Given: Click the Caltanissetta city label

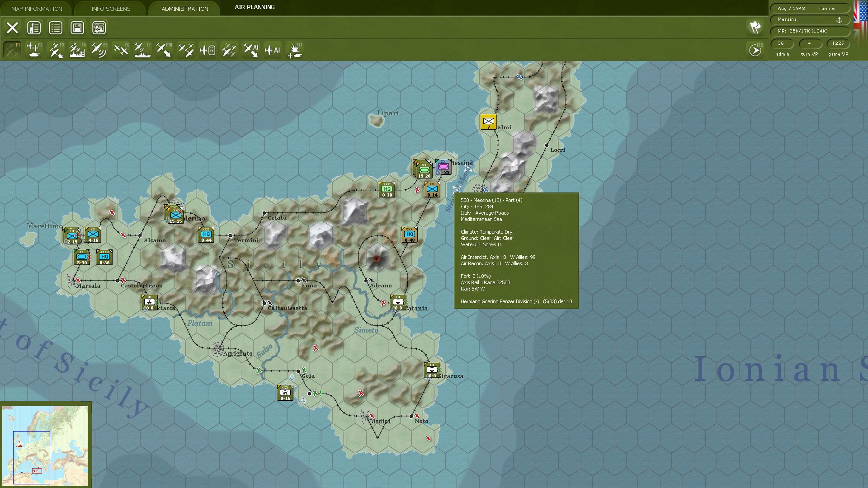Looking at the screenshot, I should click(288, 308).
